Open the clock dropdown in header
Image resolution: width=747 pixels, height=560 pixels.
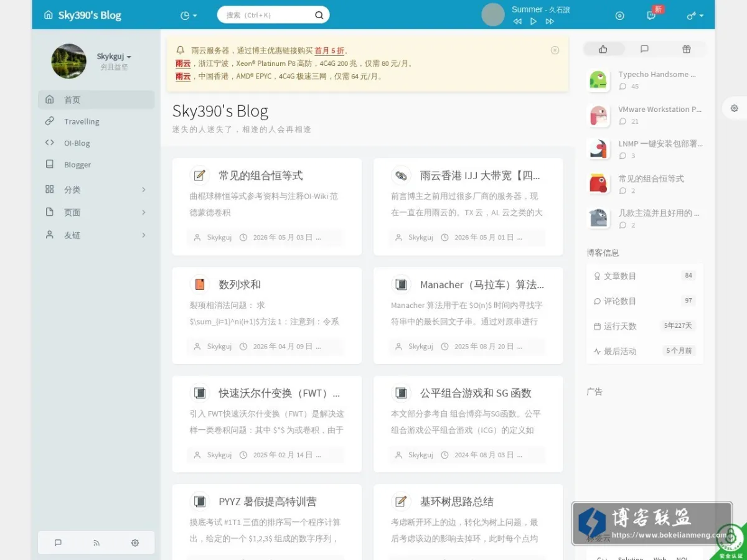pyautogui.click(x=188, y=15)
